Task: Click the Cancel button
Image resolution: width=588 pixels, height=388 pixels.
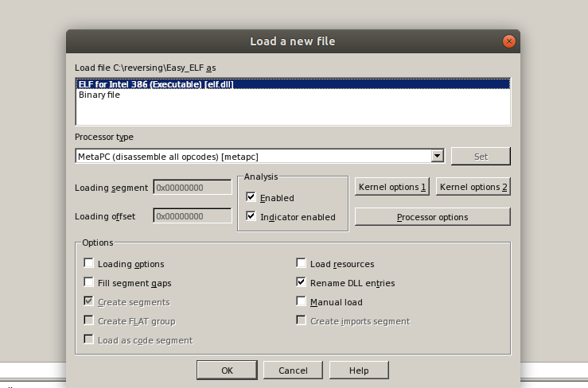Action: click(x=292, y=371)
